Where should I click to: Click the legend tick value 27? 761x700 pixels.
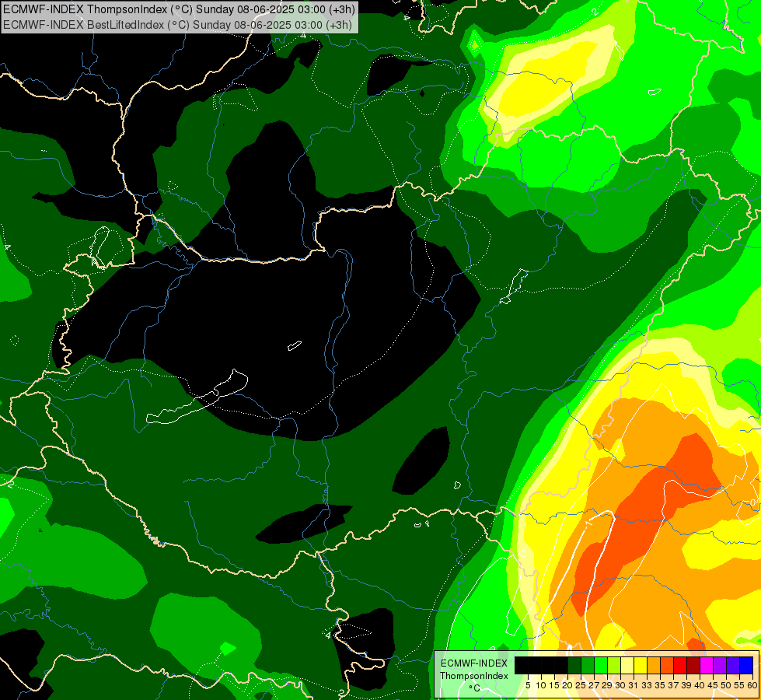(x=594, y=685)
